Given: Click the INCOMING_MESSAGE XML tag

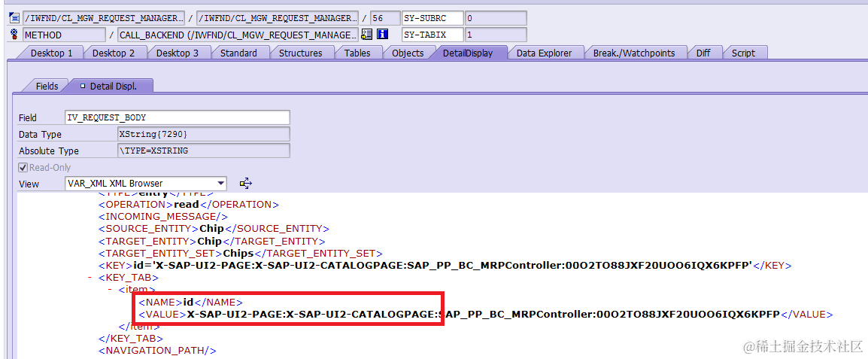Looking at the screenshot, I should coord(163,217).
